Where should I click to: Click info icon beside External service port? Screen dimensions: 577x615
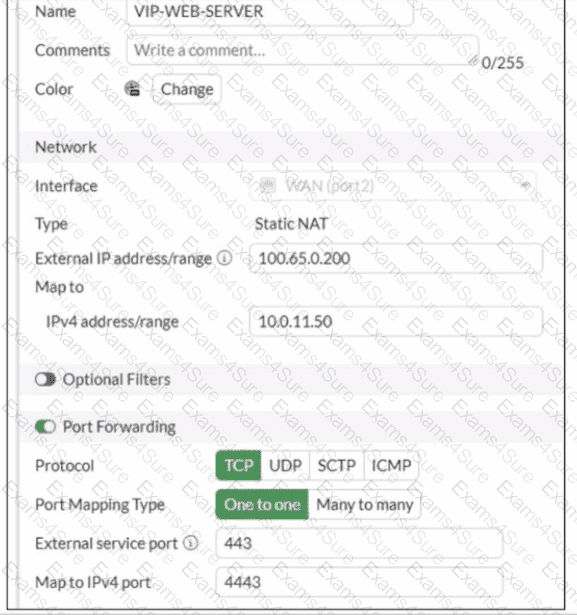[191, 543]
